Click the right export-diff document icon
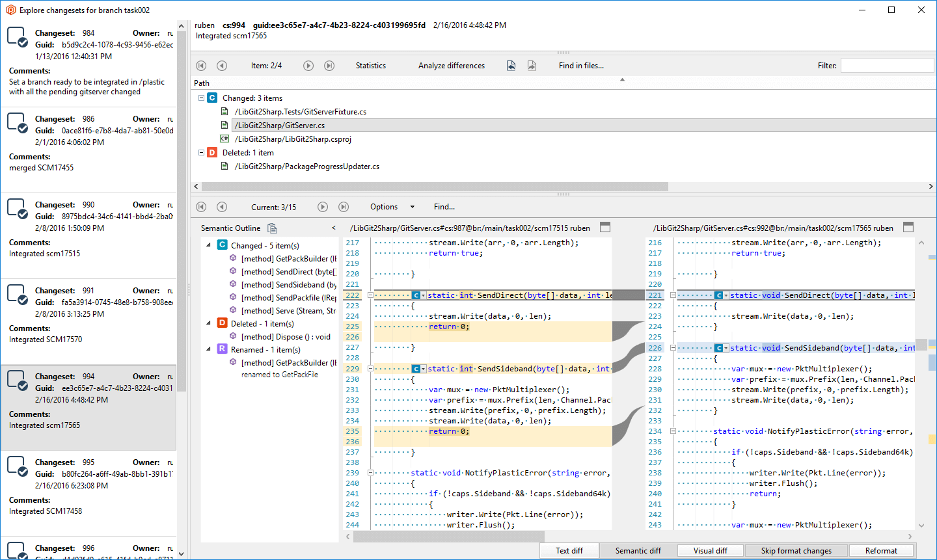 pyautogui.click(x=532, y=65)
